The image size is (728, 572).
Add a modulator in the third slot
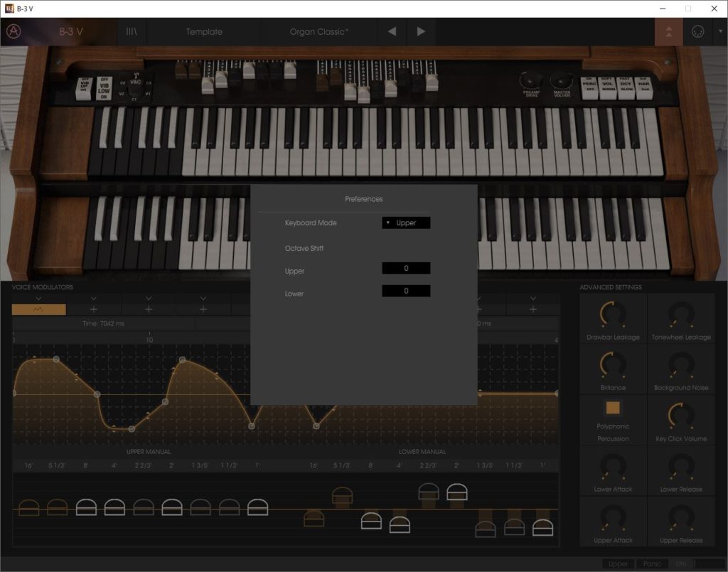tap(149, 309)
